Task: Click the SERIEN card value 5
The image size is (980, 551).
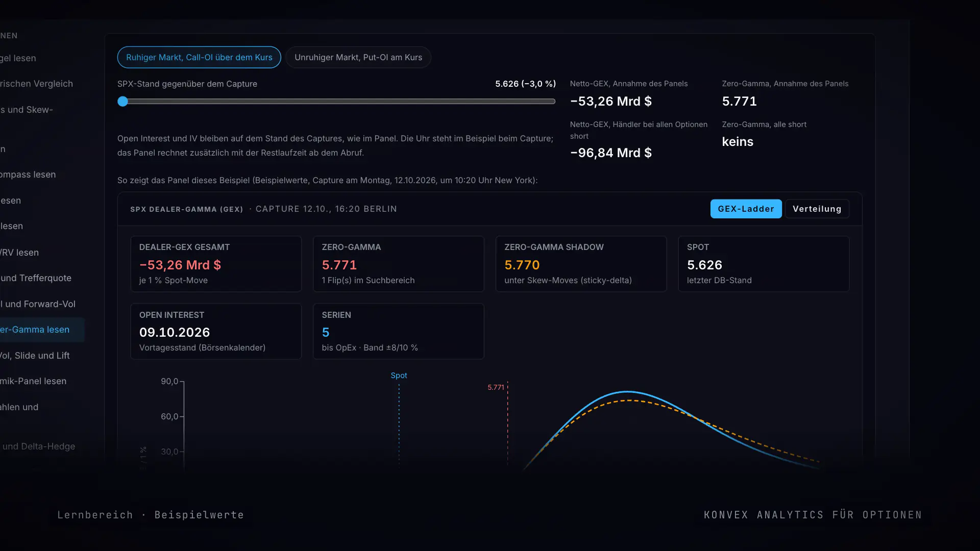Action: pos(326,332)
